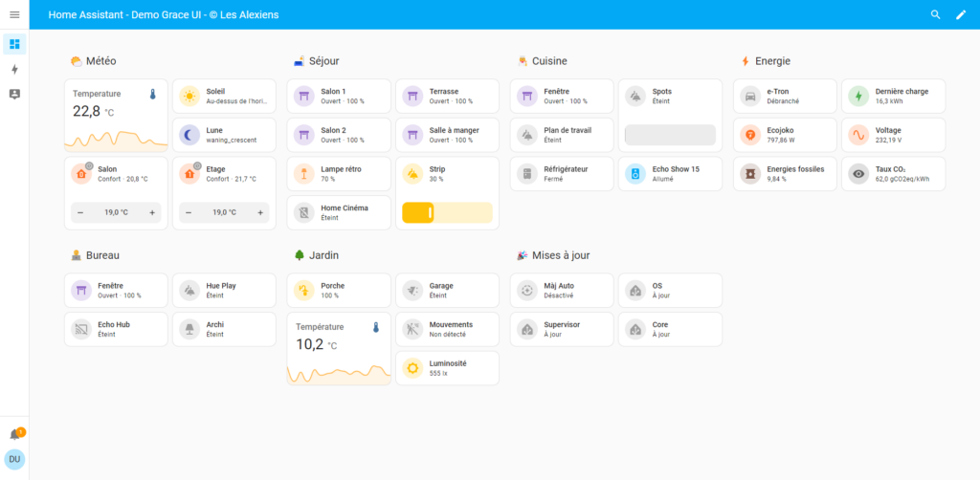Decrease Etage target temperature with minus

[x=189, y=213]
